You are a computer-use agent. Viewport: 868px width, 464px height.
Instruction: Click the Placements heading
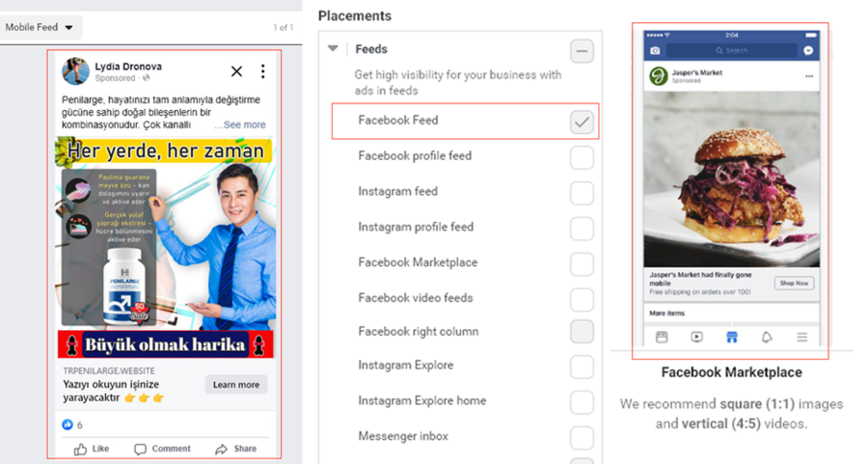pyautogui.click(x=355, y=16)
